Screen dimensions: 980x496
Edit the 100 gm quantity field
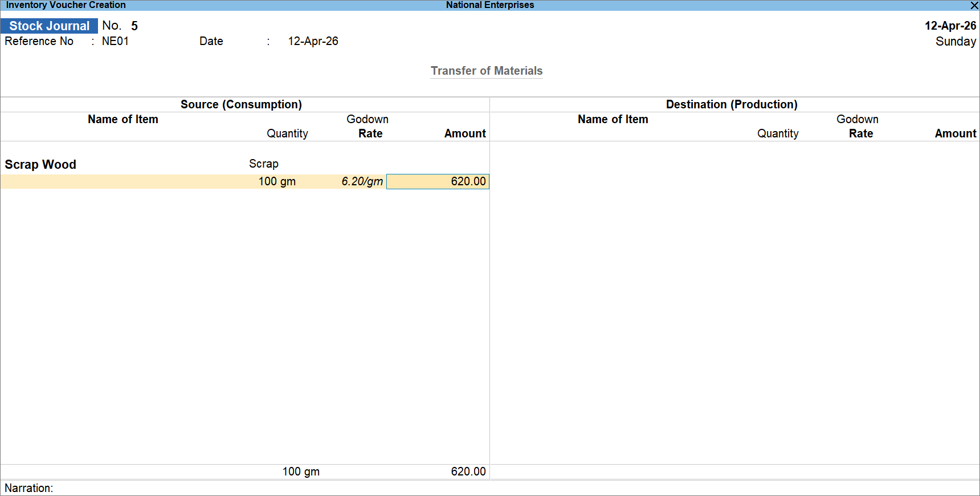click(x=277, y=181)
